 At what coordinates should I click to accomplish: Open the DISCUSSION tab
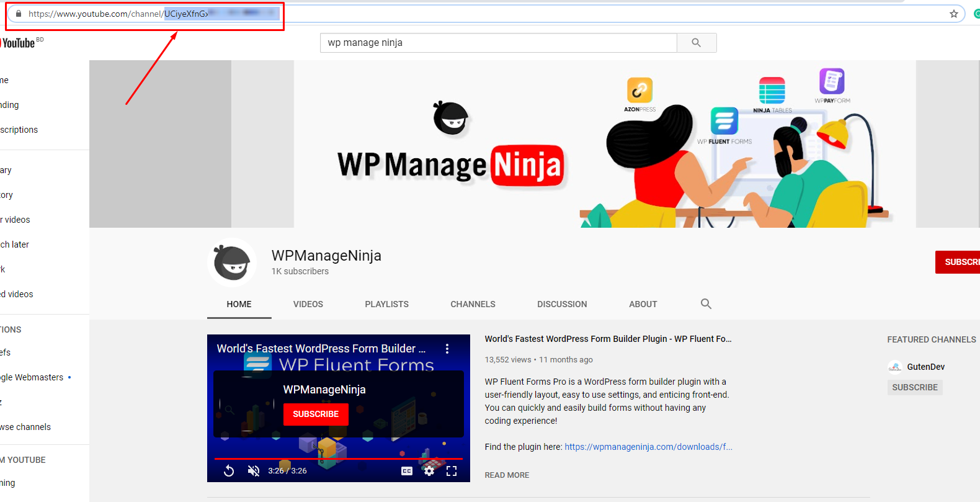pos(563,304)
